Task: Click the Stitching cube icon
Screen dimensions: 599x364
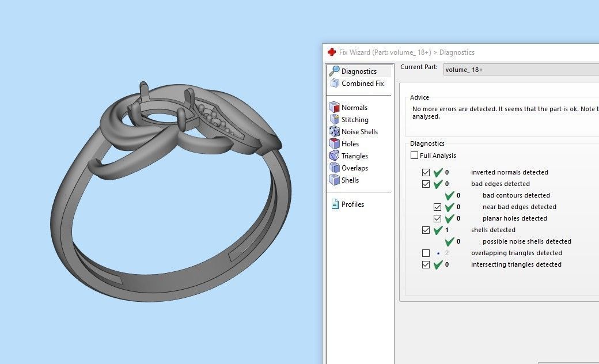Action: click(x=334, y=120)
